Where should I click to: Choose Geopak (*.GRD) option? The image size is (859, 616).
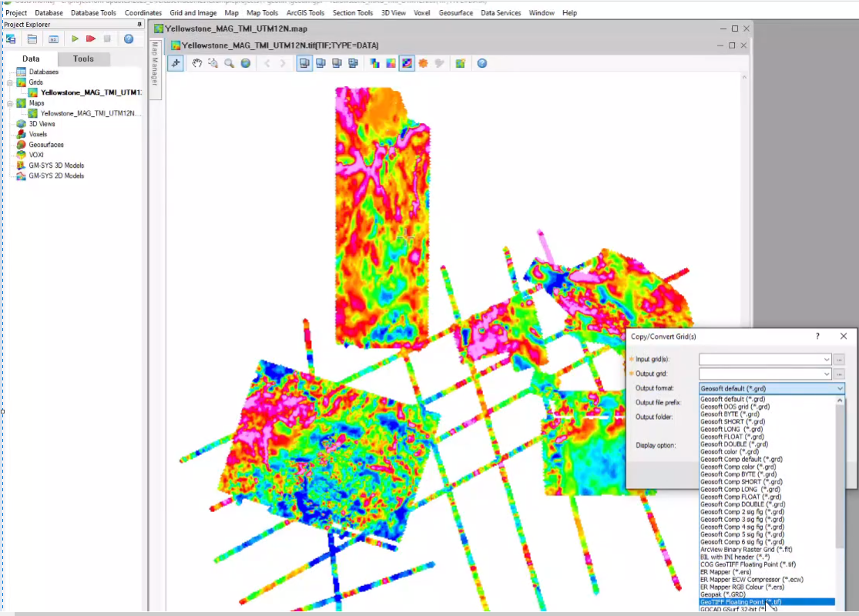723,594
